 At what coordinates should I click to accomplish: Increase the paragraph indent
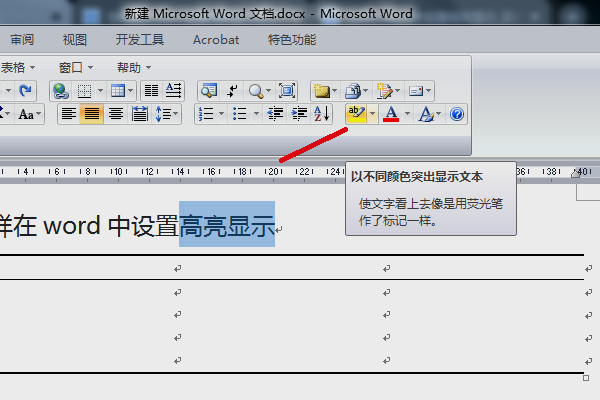(x=299, y=114)
